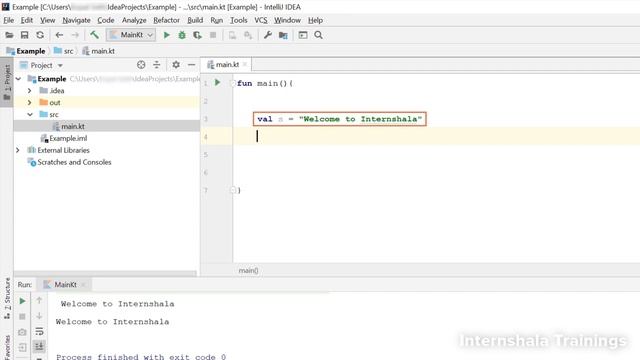Click the Save All disk icon
640x360 pixels.
pos(24,35)
